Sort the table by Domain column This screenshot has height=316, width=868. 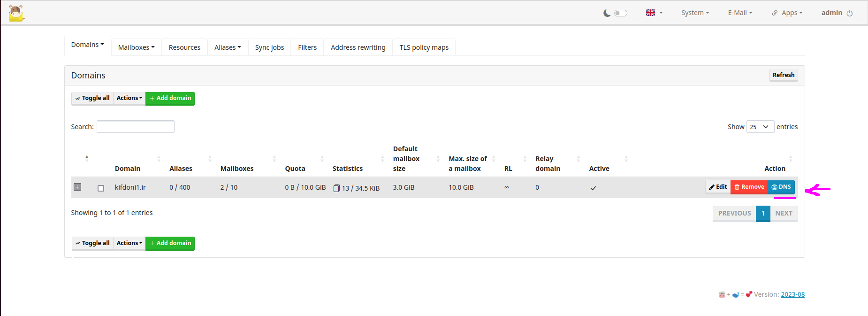pos(128,169)
